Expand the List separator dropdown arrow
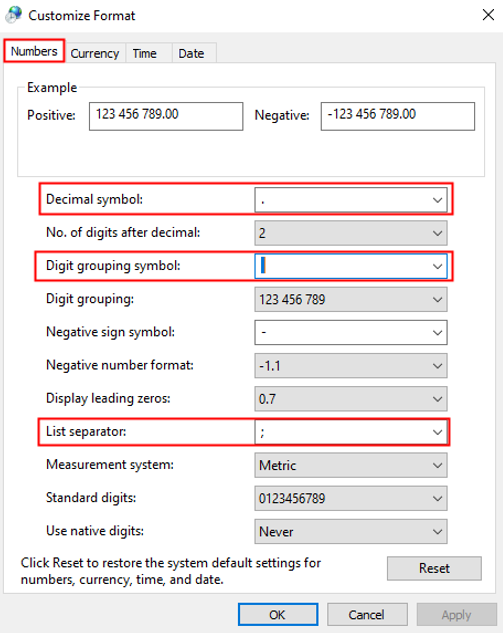503x633 pixels. (x=437, y=432)
